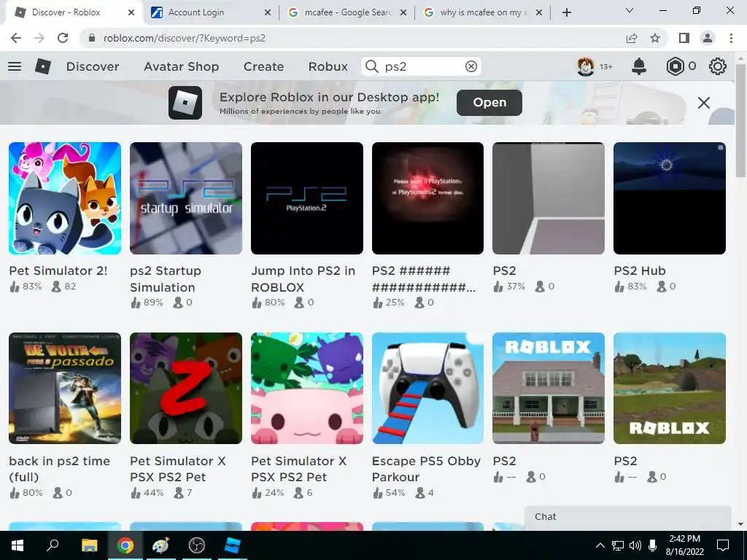This screenshot has width=747, height=560.
Task: Open the Windows notification center
Action: coord(723,545)
